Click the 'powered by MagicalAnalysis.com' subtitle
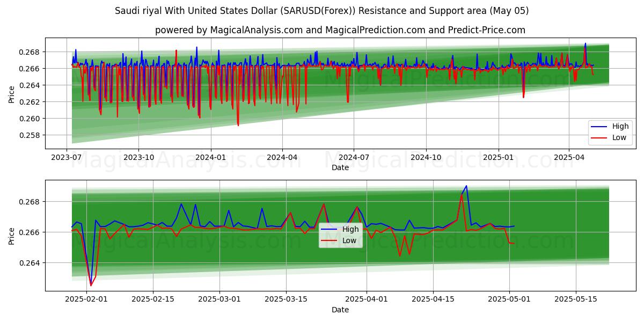 coord(340,30)
